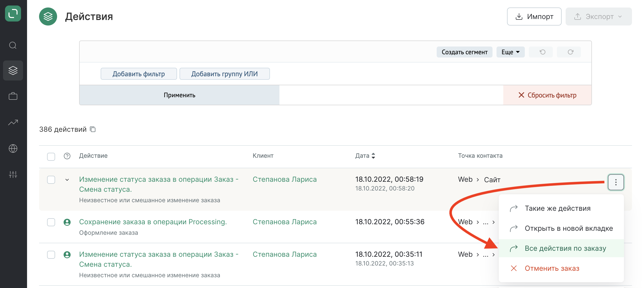This screenshot has width=644, height=288.
Task: Click the Сайт contact point on first row
Action: 492,180
